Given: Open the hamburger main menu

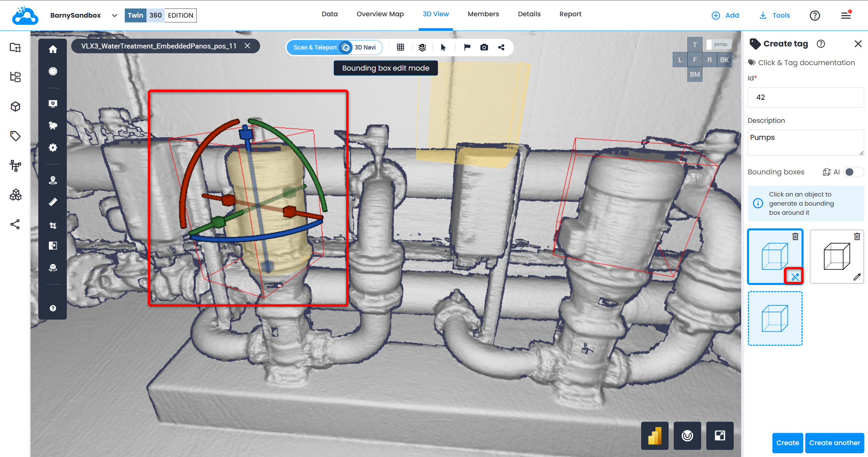Looking at the screenshot, I should [846, 15].
